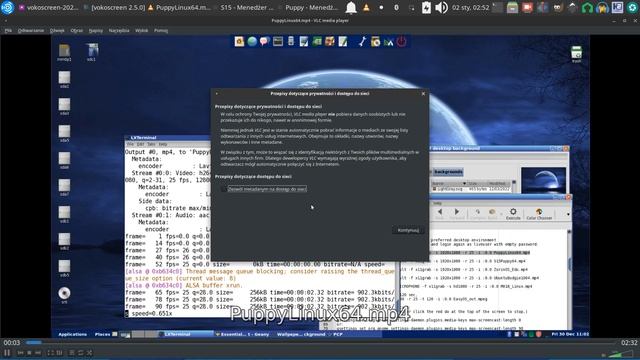Open the battery status tray icon
This screenshot has width=640, height=360.
pos(426,7)
